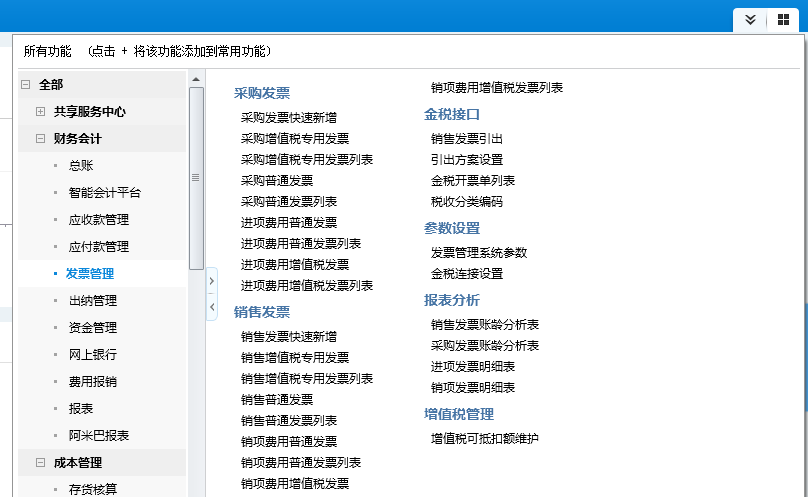Click the sidebar vertical scrollbar thumb

pyautogui.click(x=196, y=175)
